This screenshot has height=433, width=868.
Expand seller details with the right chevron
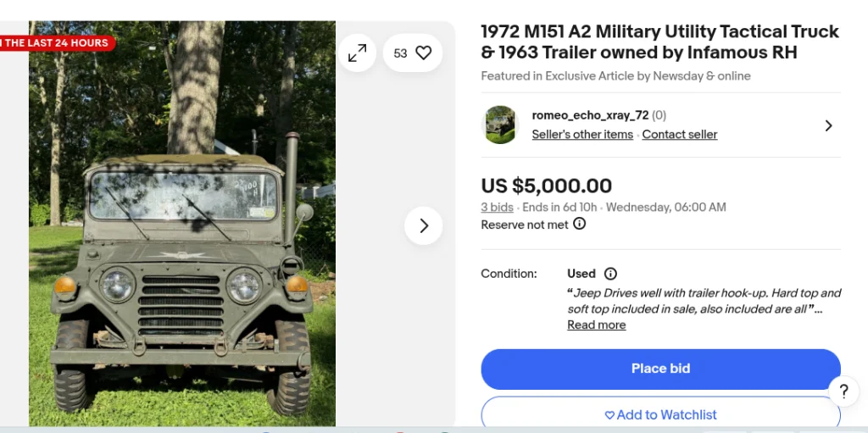click(828, 125)
